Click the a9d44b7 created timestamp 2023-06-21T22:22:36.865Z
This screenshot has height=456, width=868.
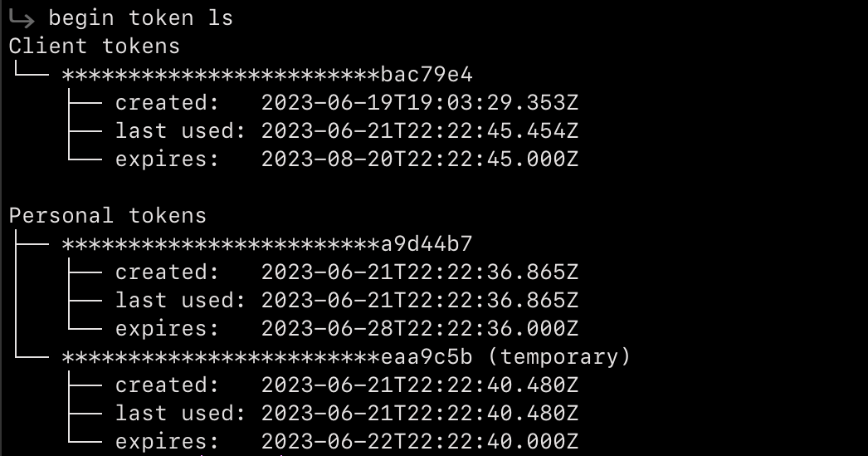coord(420,272)
